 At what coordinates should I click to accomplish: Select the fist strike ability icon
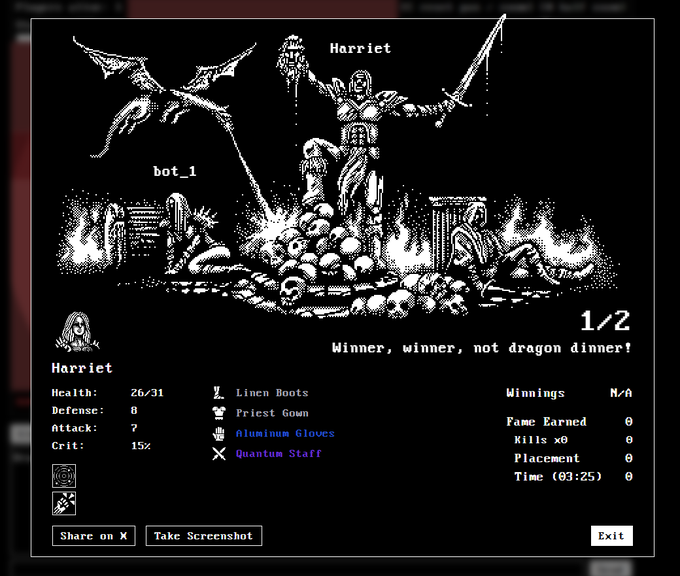(x=64, y=503)
